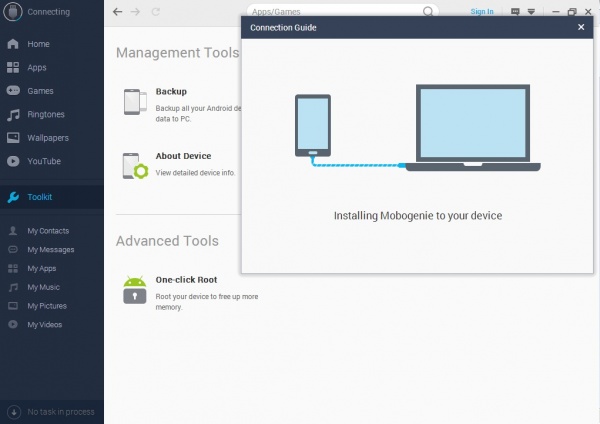
Task: Open Games in the sidebar
Action: pyautogui.click(x=40, y=91)
